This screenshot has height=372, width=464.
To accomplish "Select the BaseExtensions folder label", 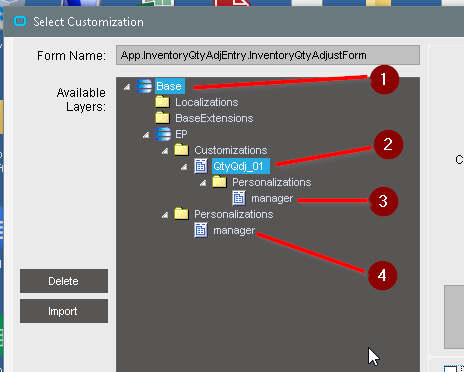I will click(x=214, y=118).
